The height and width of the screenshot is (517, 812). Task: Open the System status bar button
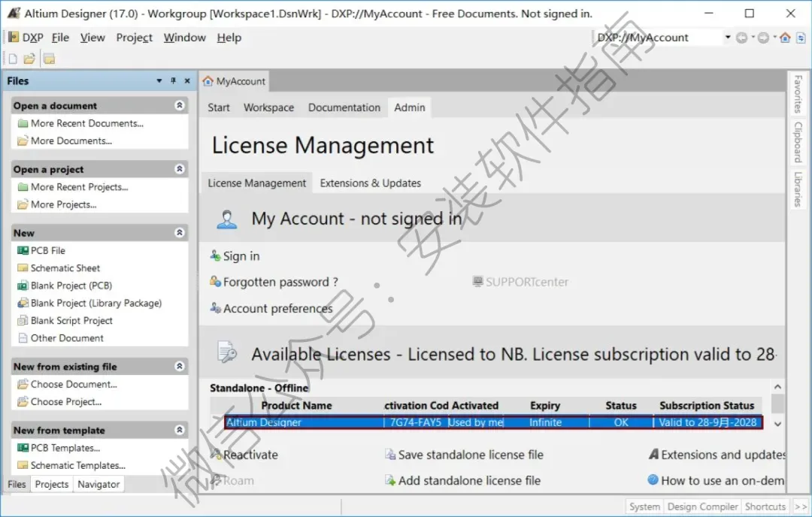[644, 506]
